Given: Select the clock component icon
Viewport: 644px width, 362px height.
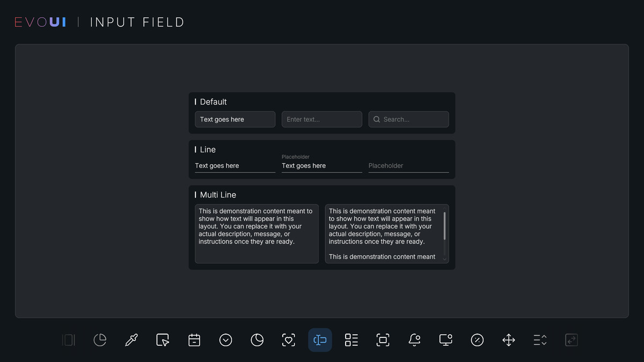Looking at the screenshot, I should point(257,340).
